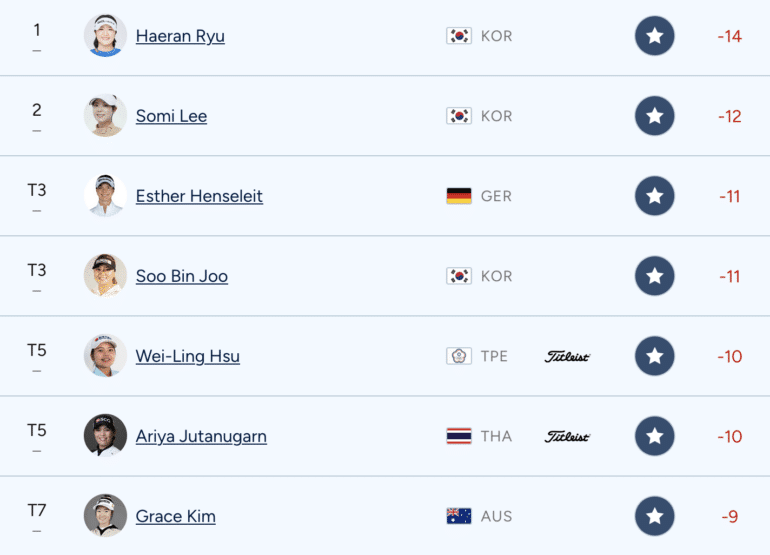Click the star icon for Wei-Ling Hsu

coord(655,356)
